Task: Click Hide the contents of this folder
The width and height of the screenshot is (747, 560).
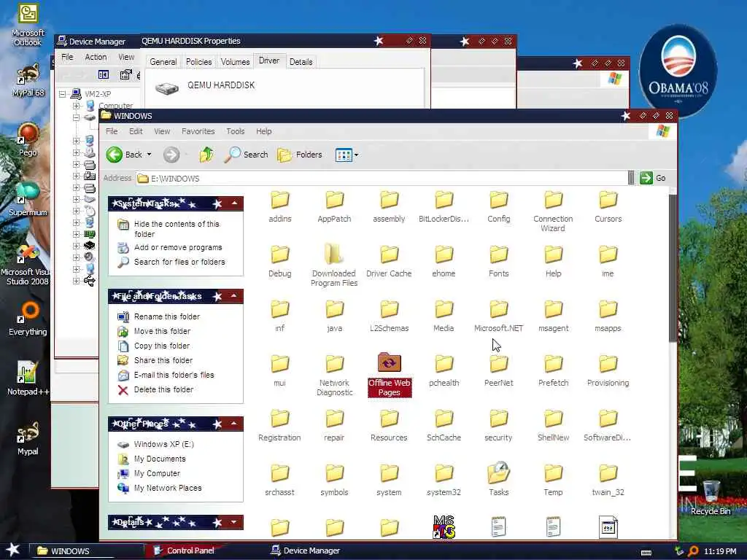Action: [x=177, y=228]
